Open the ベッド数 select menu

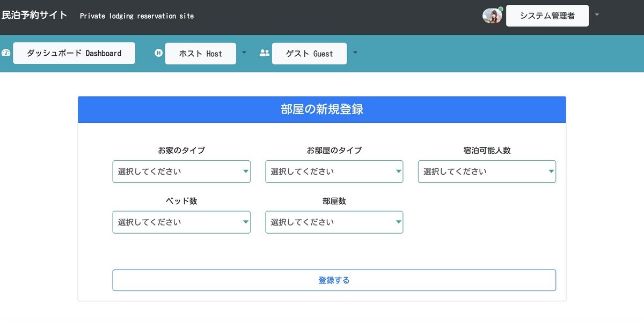[181, 222]
